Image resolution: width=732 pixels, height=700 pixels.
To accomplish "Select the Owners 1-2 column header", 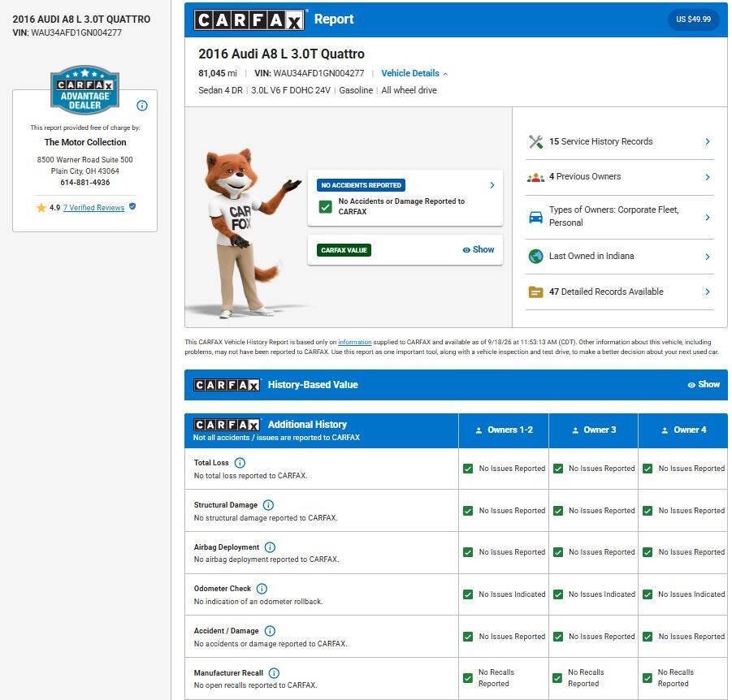I will pos(504,430).
